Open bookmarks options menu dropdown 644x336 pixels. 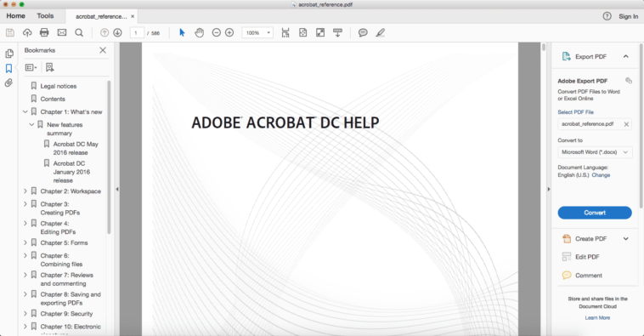[31, 67]
